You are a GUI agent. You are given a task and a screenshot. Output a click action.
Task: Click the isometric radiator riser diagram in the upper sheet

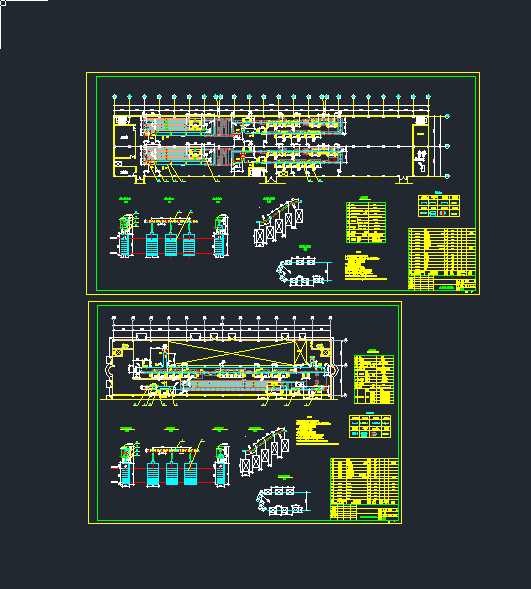tap(278, 222)
